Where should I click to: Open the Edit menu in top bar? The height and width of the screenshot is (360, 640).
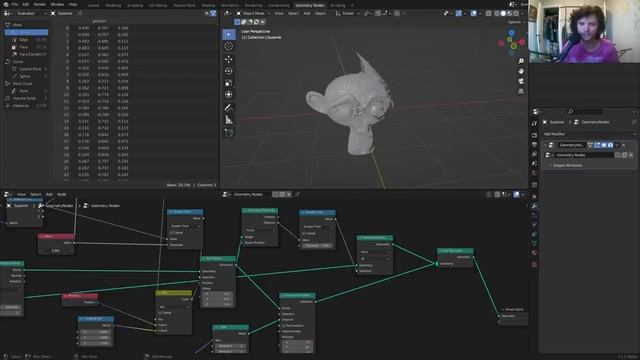pos(26,4)
